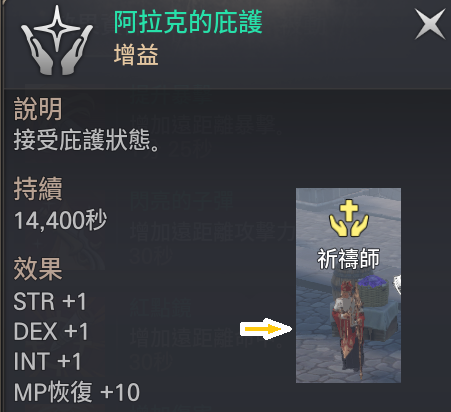Viewport: 451px width, 412px height.
Task: Click the flower basket beside the priest
Action: 374,290
